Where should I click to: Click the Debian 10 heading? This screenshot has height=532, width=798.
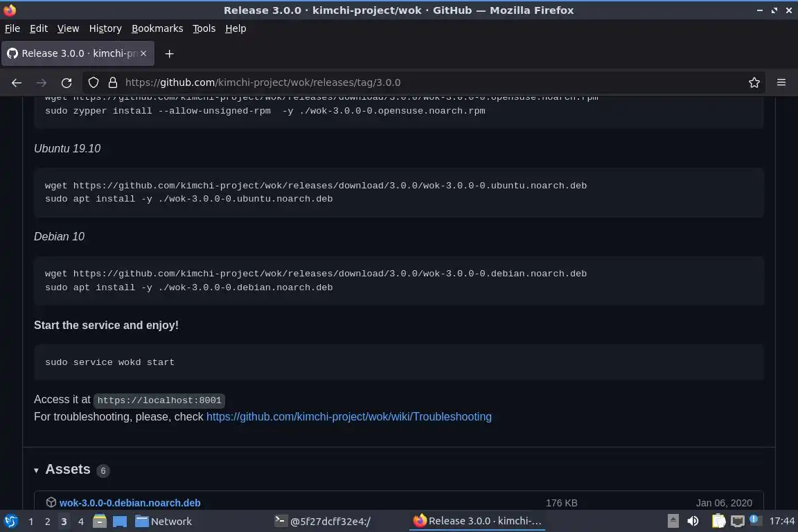59,237
